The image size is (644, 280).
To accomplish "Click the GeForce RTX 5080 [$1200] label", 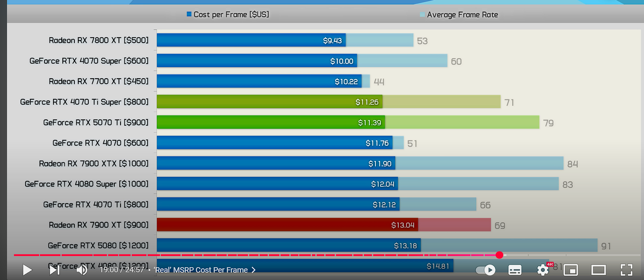I will tap(98, 245).
